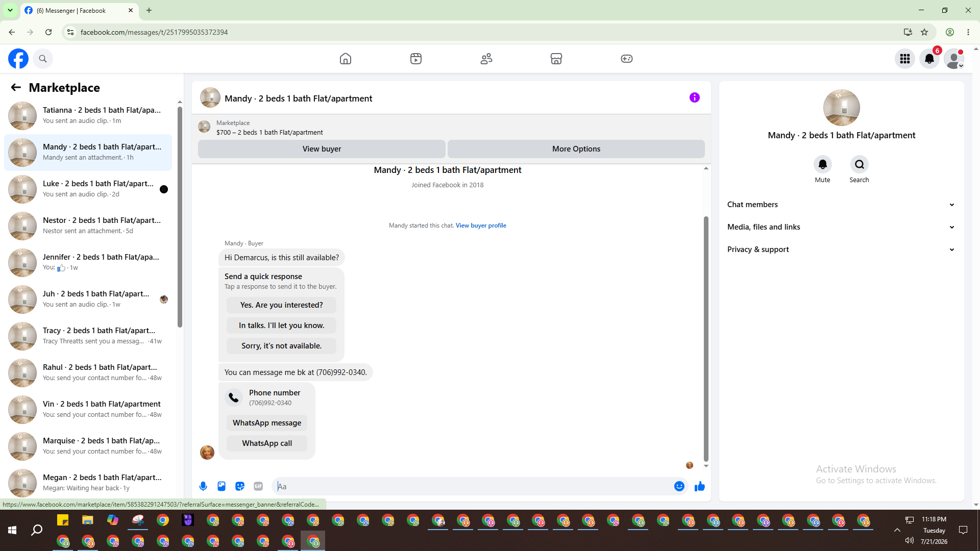Expand the Media, files and links section
The width and height of the screenshot is (980, 551).
842,227
